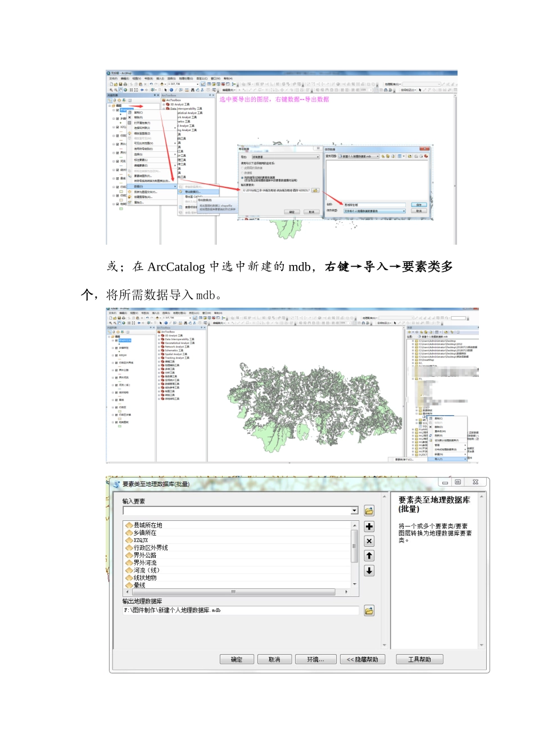This screenshot has width=534, height=756.
Task: Close the 要素类至地理数据库 dialog
Action: click(476, 482)
